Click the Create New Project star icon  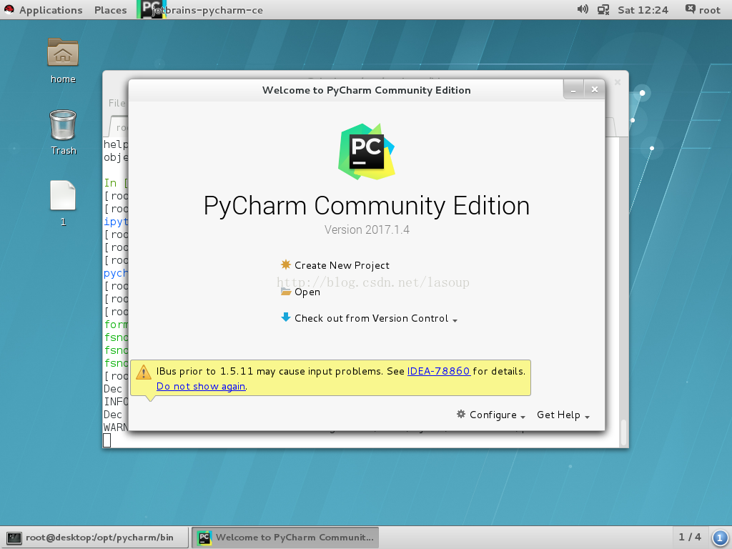point(286,265)
